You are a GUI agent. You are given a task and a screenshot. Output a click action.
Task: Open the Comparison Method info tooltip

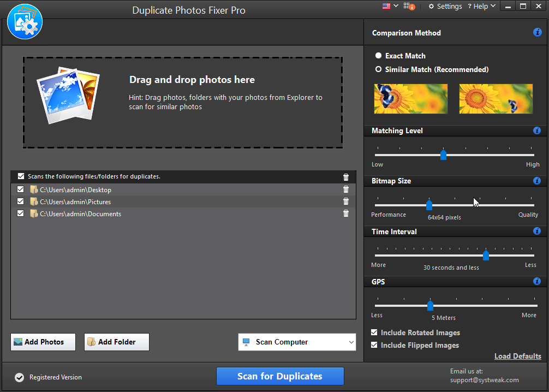coord(537,32)
